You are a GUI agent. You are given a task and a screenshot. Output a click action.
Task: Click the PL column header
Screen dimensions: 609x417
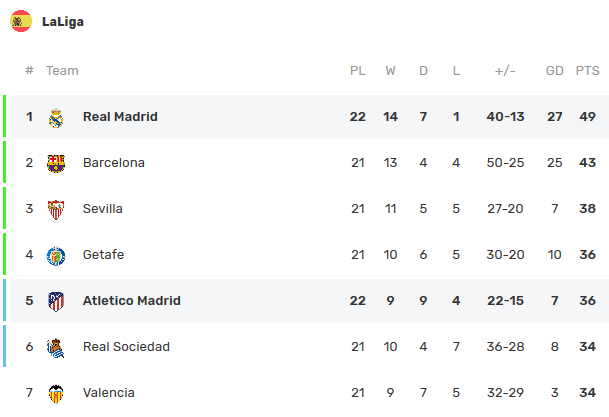(x=358, y=71)
